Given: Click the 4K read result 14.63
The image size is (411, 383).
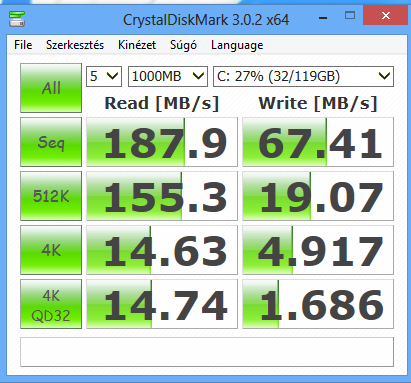Looking at the screenshot, I should point(162,250).
